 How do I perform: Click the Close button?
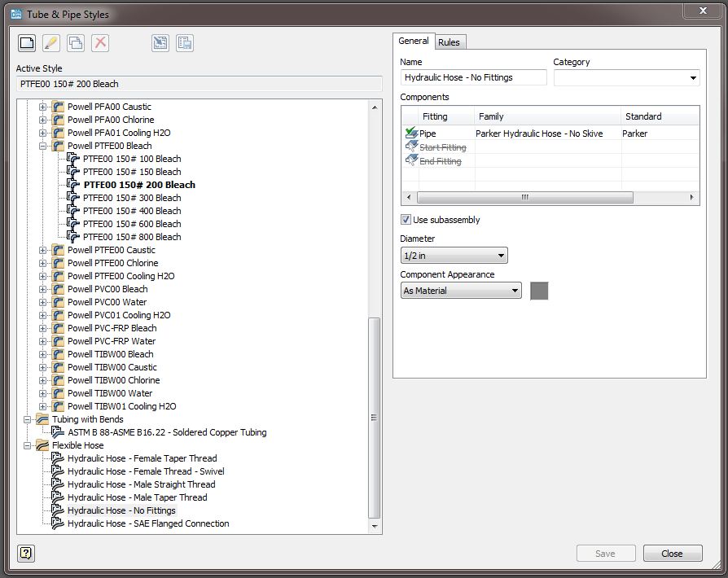(673, 554)
